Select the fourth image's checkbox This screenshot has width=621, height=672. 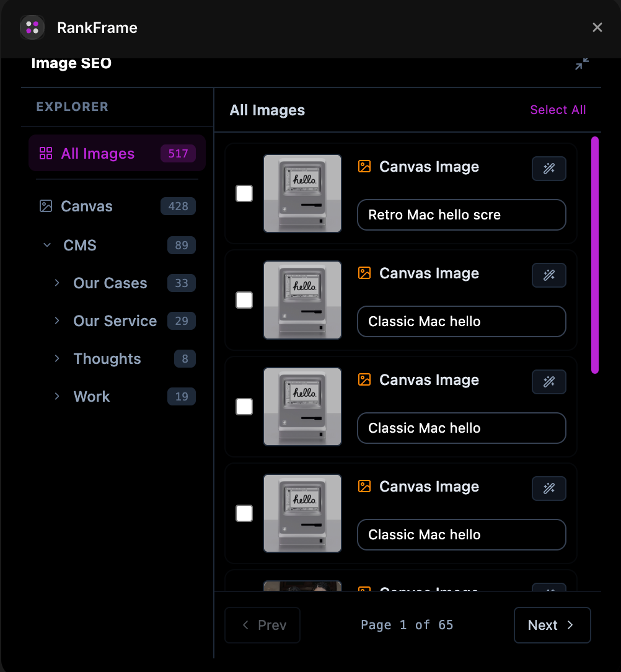point(244,513)
